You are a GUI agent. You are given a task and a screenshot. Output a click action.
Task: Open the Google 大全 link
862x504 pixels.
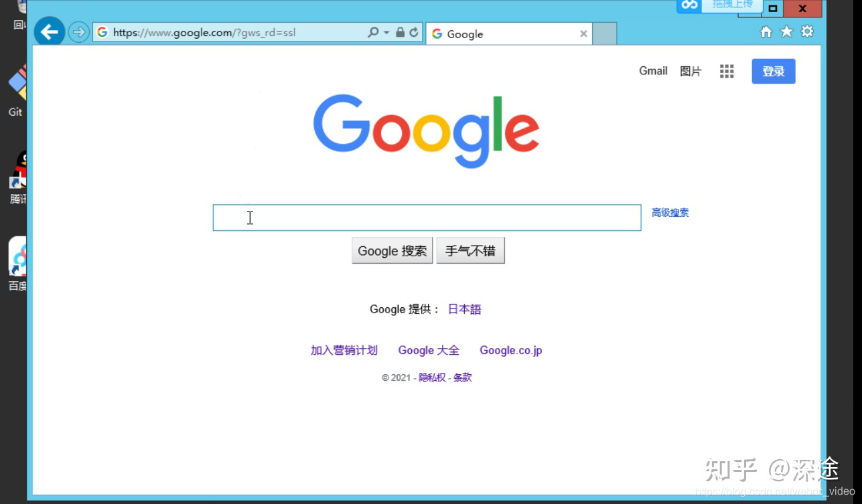point(429,350)
